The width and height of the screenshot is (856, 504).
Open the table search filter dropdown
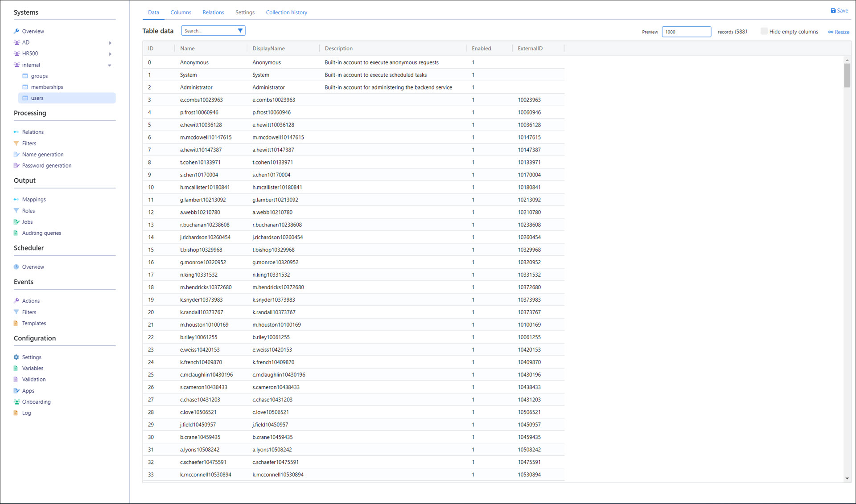point(240,31)
